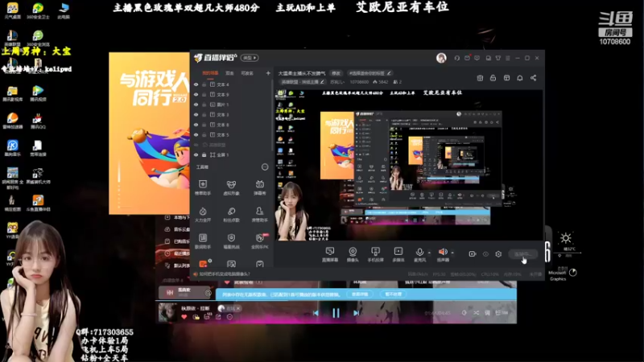Toggle visibility eye of 文本 9 layer
Viewport: 644px width, 362px height.
196,94
